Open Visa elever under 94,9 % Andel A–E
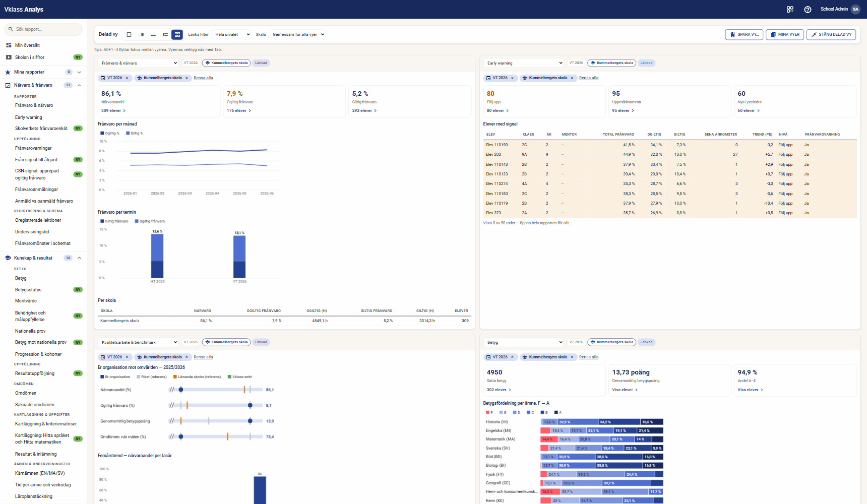Image resolution: width=867 pixels, height=504 pixels. point(750,390)
